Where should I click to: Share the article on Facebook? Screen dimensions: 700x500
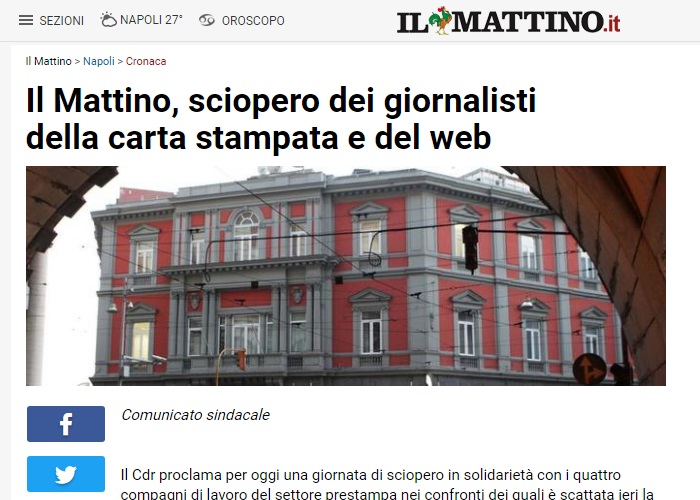pyautogui.click(x=66, y=424)
